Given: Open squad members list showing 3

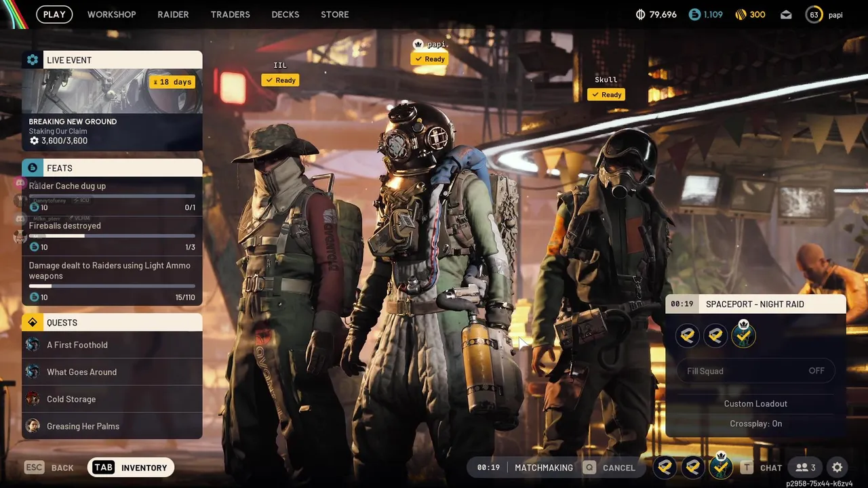Looking at the screenshot, I should click(x=806, y=467).
